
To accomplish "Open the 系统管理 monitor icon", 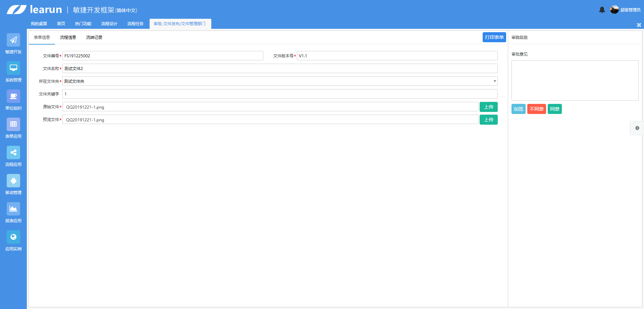I will coord(13,68).
